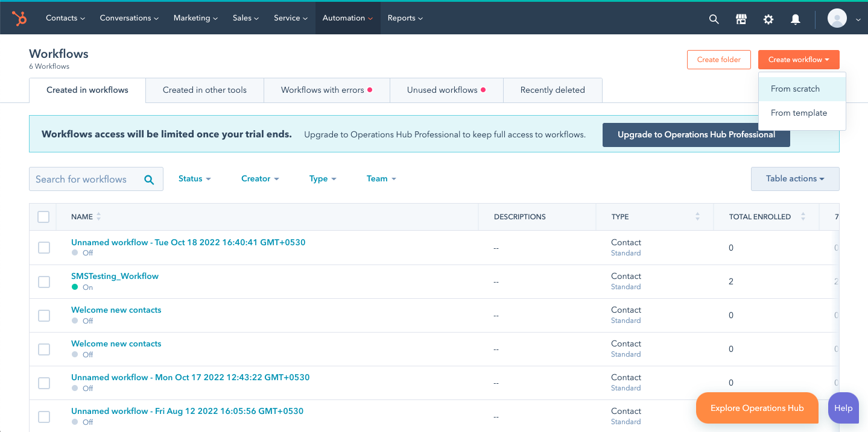Screen dimensions: 868x432
Task: Open the Team filter dropdown
Action: pyautogui.click(x=381, y=179)
